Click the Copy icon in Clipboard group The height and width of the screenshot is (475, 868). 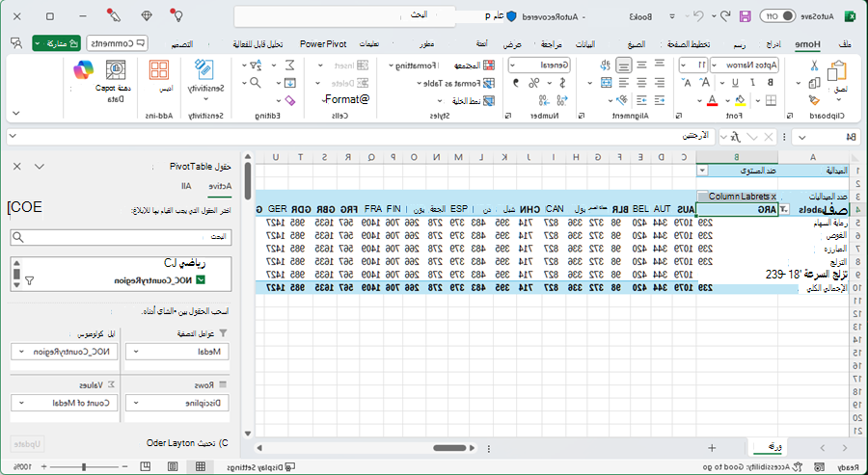[x=814, y=83]
